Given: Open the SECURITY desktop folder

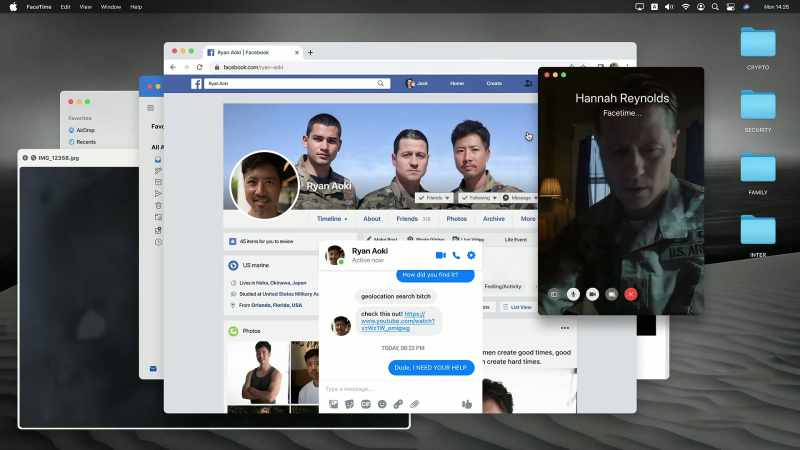Looking at the screenshot, I should click(758, 105).
